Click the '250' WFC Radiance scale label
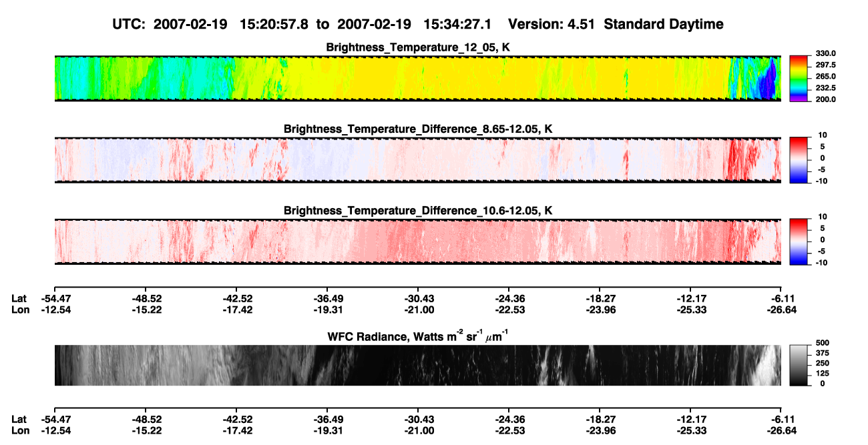 (x=822, y=364)
